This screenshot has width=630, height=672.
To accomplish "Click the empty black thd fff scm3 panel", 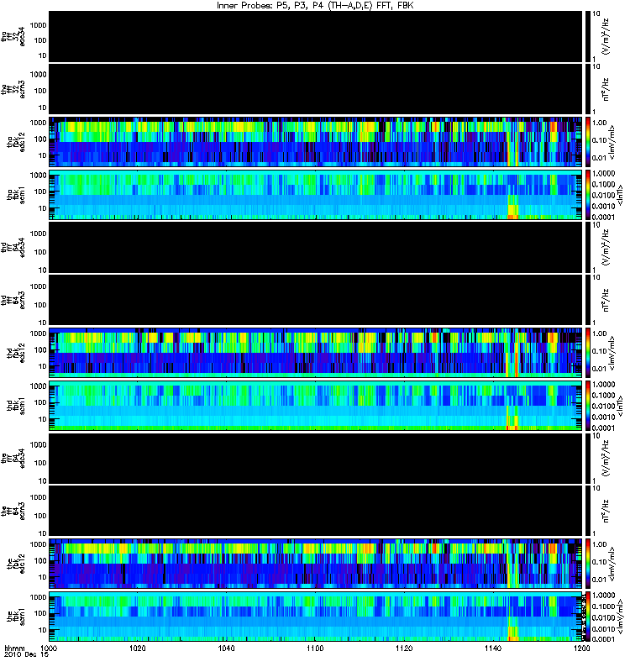I will pyautogui.click(x=315, y=300).
